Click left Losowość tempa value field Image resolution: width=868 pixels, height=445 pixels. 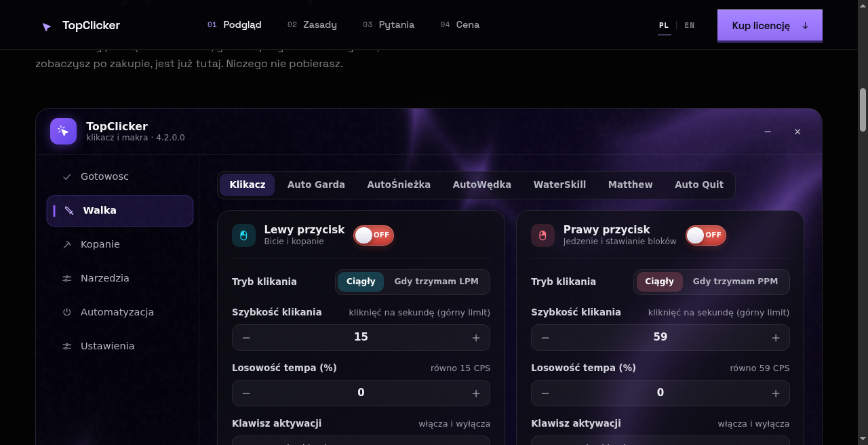coord(361,393)
